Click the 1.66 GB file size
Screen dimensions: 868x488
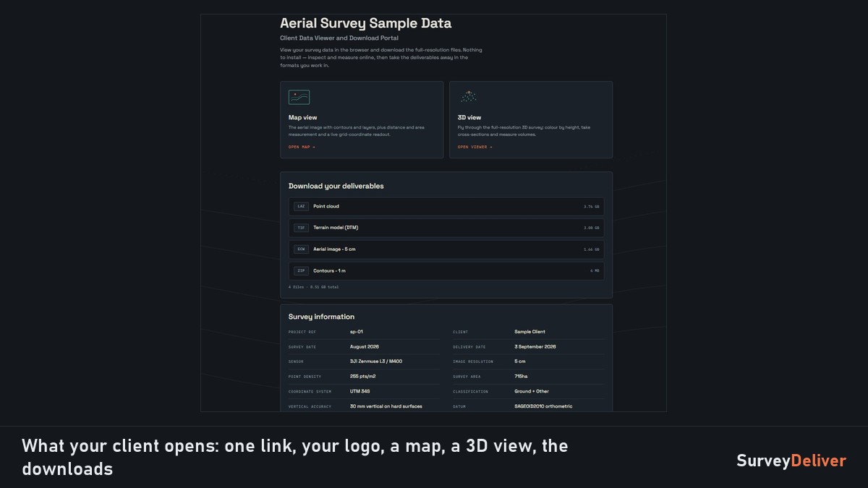click(x=591, y=249)
